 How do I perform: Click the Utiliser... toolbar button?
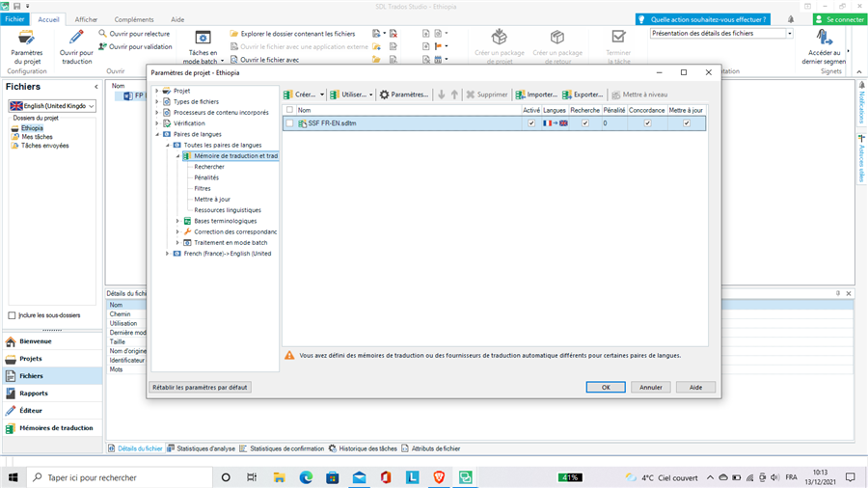[349, 95]
